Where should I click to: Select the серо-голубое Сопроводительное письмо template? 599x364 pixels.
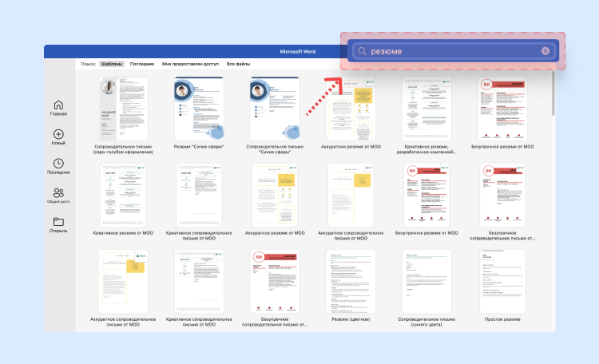click(x=123, y=109)
